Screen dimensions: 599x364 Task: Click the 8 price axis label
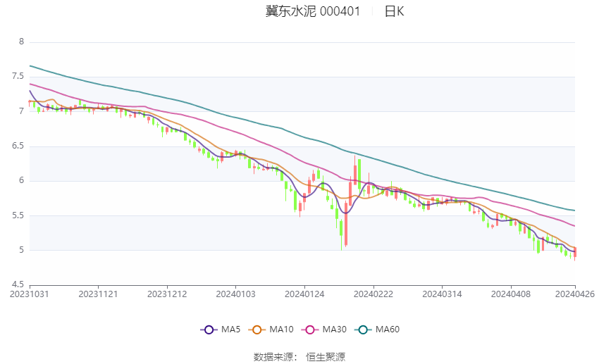pos(21,42)
